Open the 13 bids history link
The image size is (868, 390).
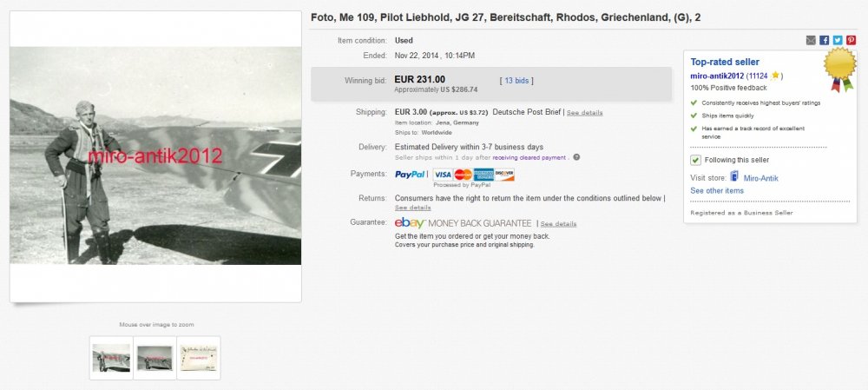[x=517, y=80]
